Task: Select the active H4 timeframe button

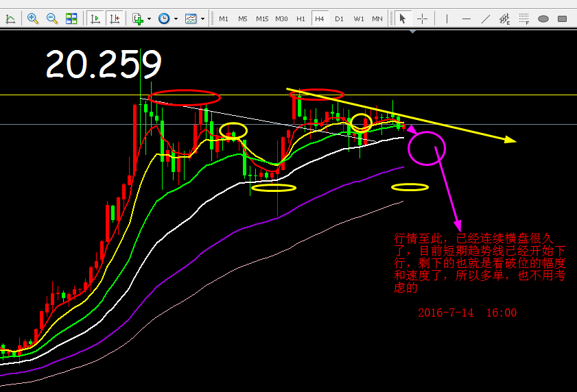Action: pyautogui.click(x=320, y=19)
